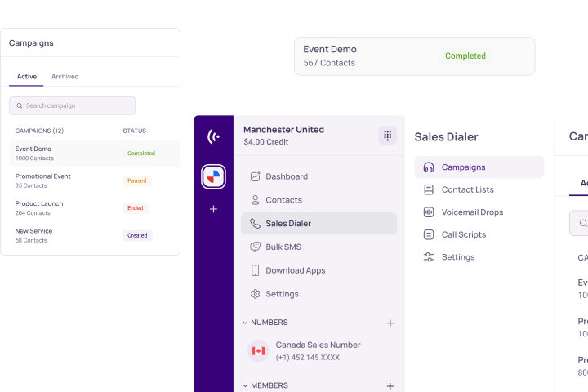
Task: Open Settings in the main menu
Action: 318,294
